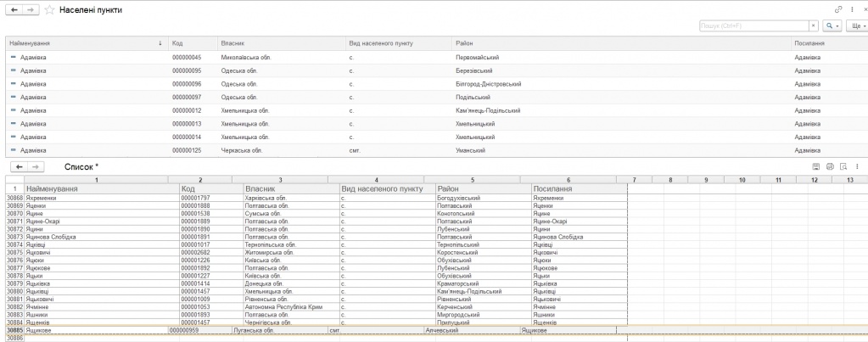Click the forward arrow beside the Населені пункти title
This screenshot has height=342, width=868.
pyautogui.click(x=30, y=9)
